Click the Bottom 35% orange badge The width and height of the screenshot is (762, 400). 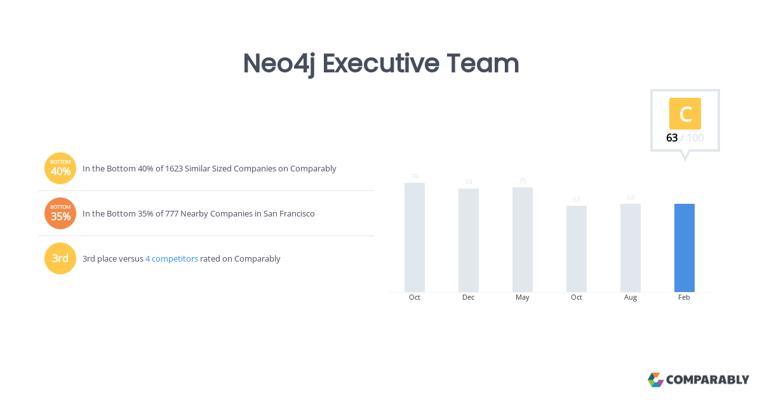tap(60, 213)
